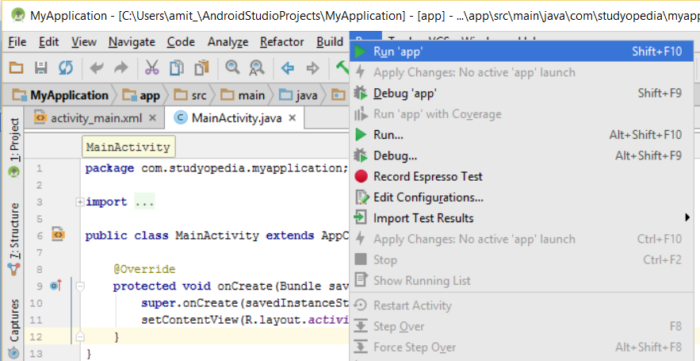The width and height of the screenshot is (700, 361).
Task: Open project folder toolbar icon
Action: [17, 68]
